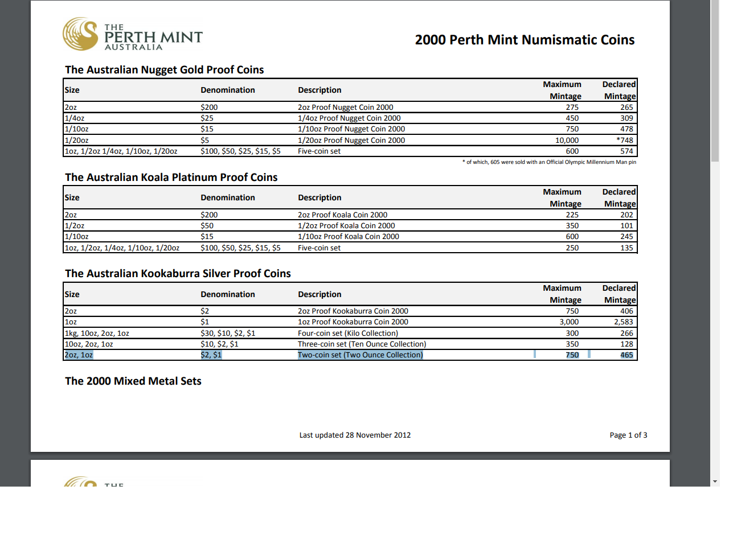Click highlighted 'Two-coin set (Two Ounce Collection)' text
Viewport: 729px width, 560px height.
tap(360, 355)
